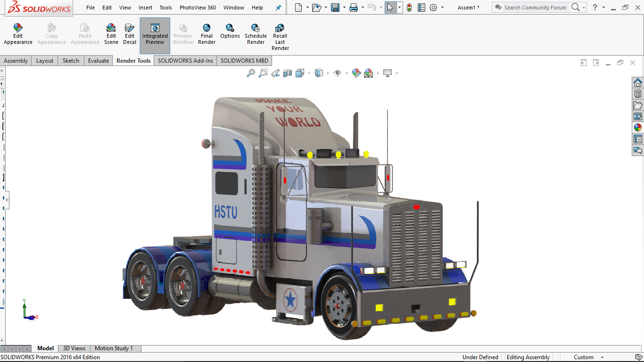The height and width of the screenshot is (362, 644).
Task: Open the File menu
Action: pos(91,8)
